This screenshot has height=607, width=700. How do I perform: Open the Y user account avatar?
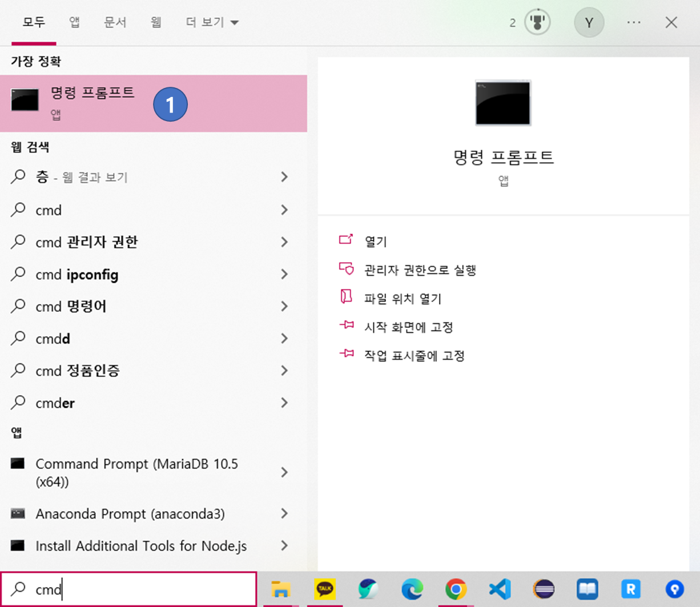pyautogui.click(x=589, y=23)
